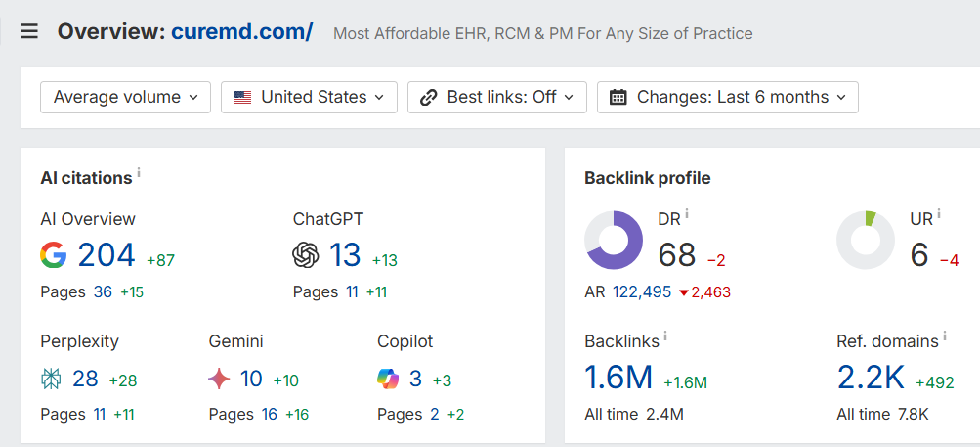980x447 pixels.
Task: Expand the United States country selector
Action: click(x=310, y=97)
